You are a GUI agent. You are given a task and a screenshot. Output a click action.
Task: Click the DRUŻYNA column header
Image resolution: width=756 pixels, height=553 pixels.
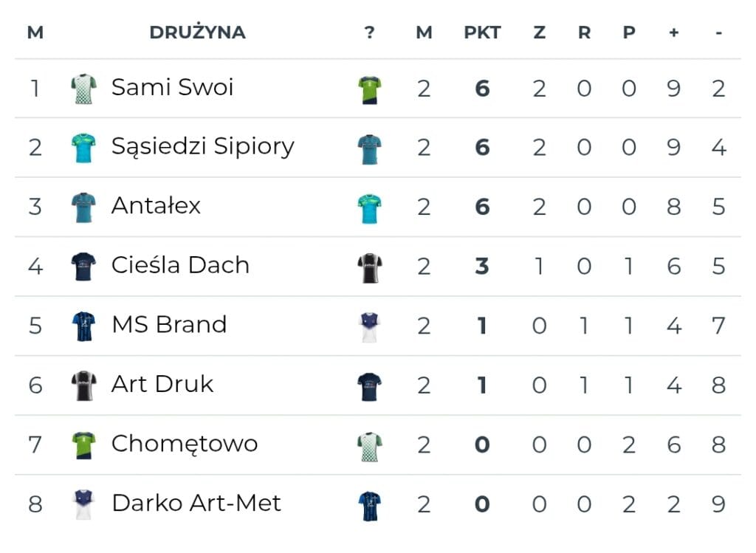tap(197, 32)
